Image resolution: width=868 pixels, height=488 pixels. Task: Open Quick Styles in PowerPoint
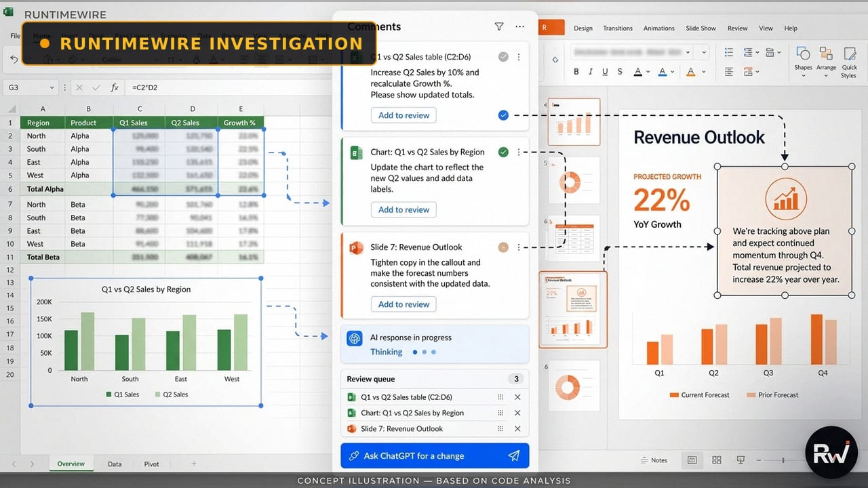tap(849, 62)
